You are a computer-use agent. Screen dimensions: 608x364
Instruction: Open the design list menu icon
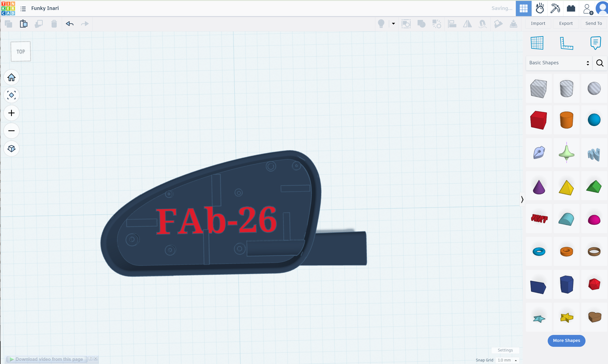pyautogui.click(x=23, y=9)
